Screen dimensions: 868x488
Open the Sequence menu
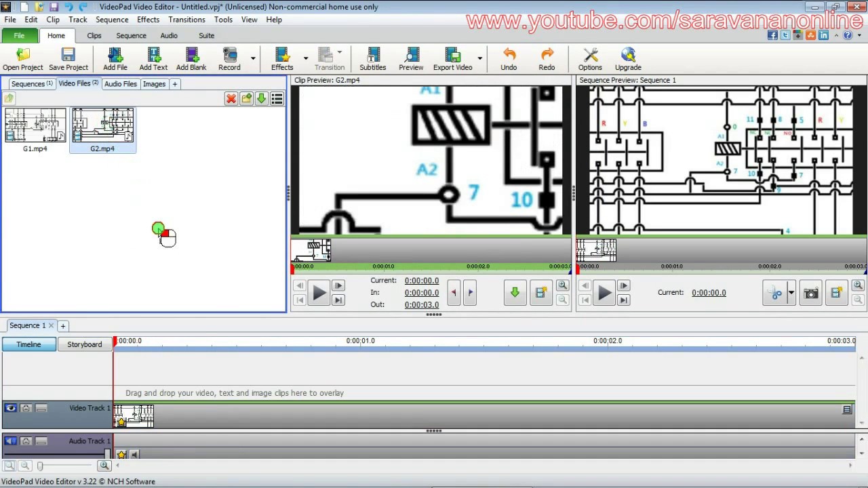[x=112, y=20]
